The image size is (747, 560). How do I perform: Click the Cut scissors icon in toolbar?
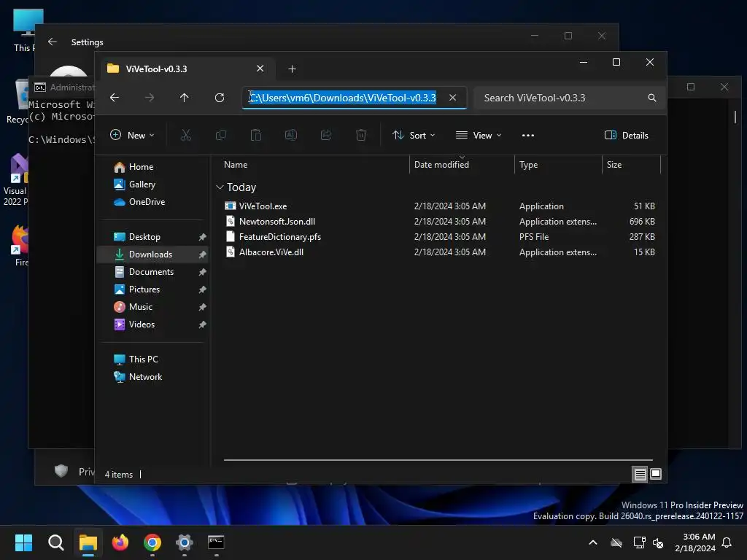186,135
